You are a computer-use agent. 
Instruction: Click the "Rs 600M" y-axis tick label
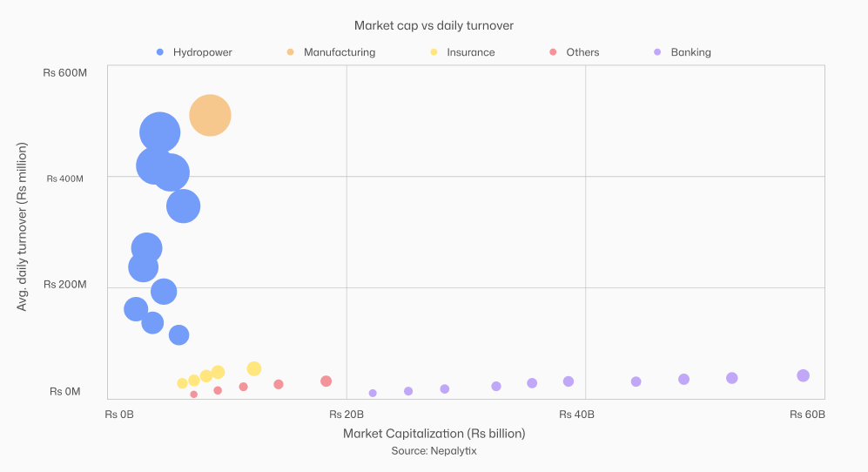point(64,73)
